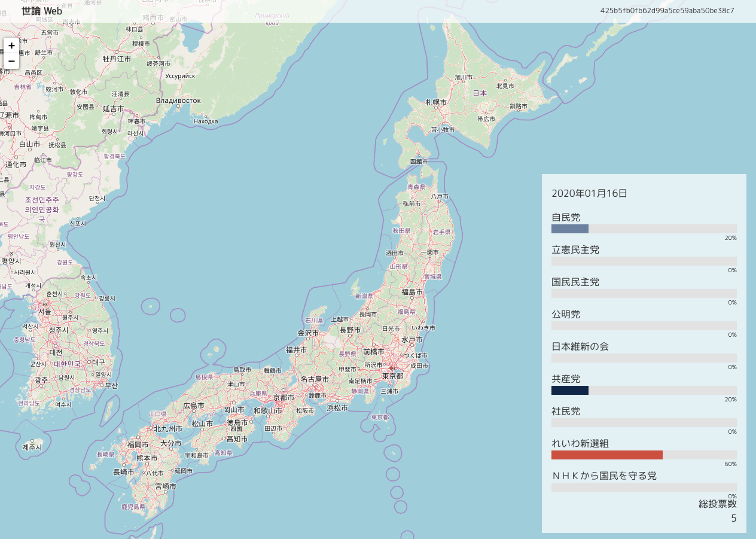Click 岡山市 on the map

click(x=233, y=410)
